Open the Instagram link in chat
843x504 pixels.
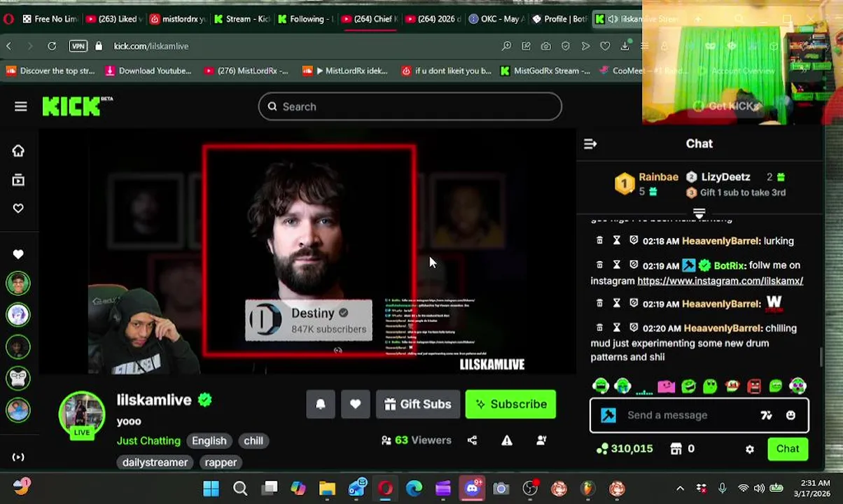coord(720,281)
